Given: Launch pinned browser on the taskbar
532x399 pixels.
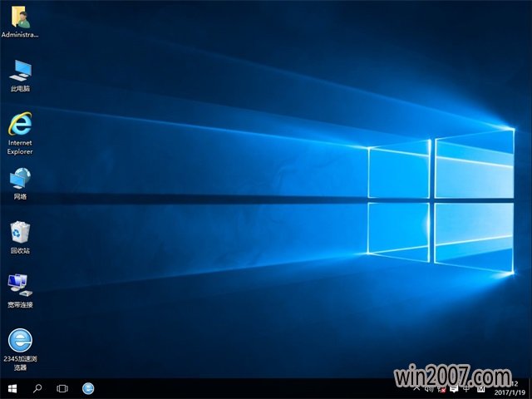Looking at the screenshot, I should [88, 388].
